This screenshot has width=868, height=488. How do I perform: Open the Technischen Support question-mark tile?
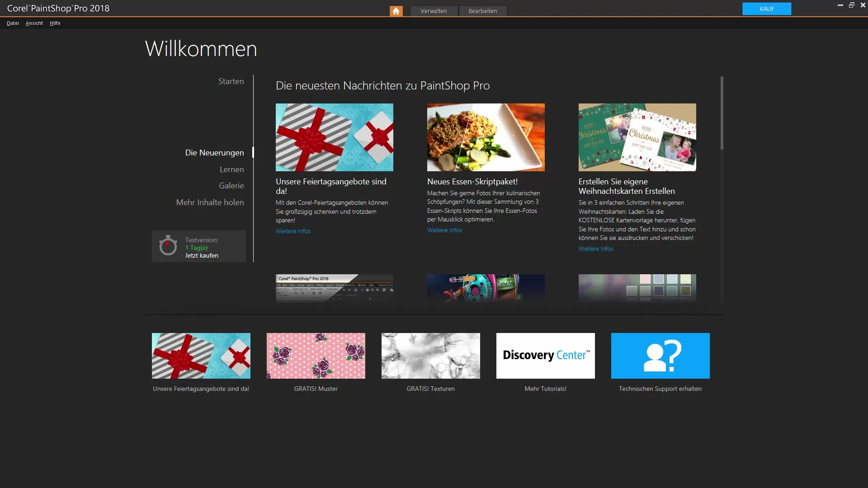pos(660,356)
